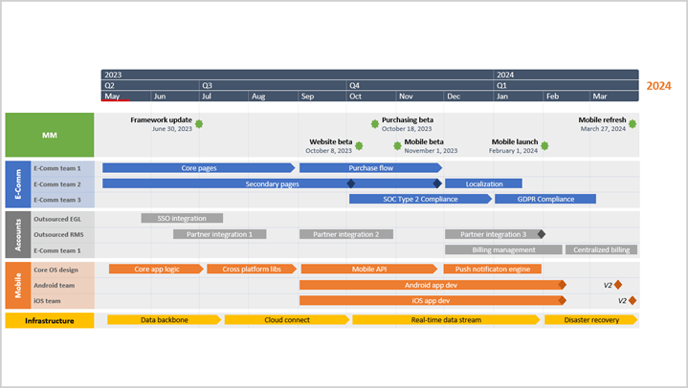Select the E-Comm swimlane header
Viewport: 688px width, 388px height.
(x=18, y=184)
